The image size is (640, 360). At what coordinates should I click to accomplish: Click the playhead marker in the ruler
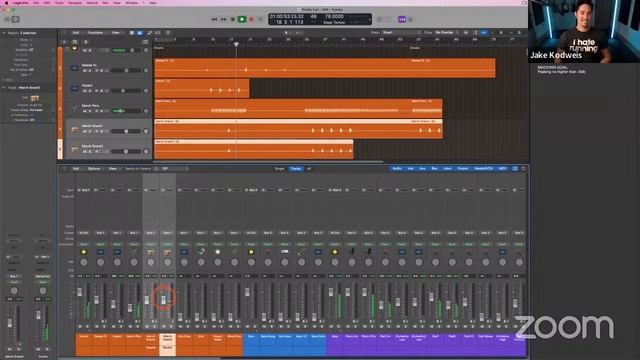(x=236, y=44)
